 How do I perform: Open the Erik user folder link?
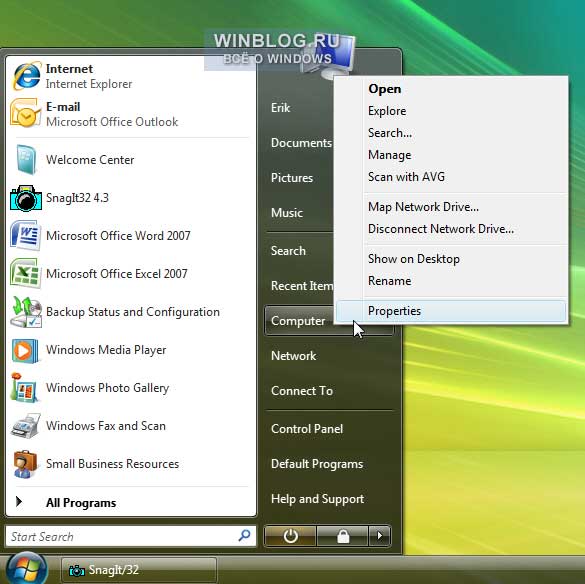(x=280, y=108)
